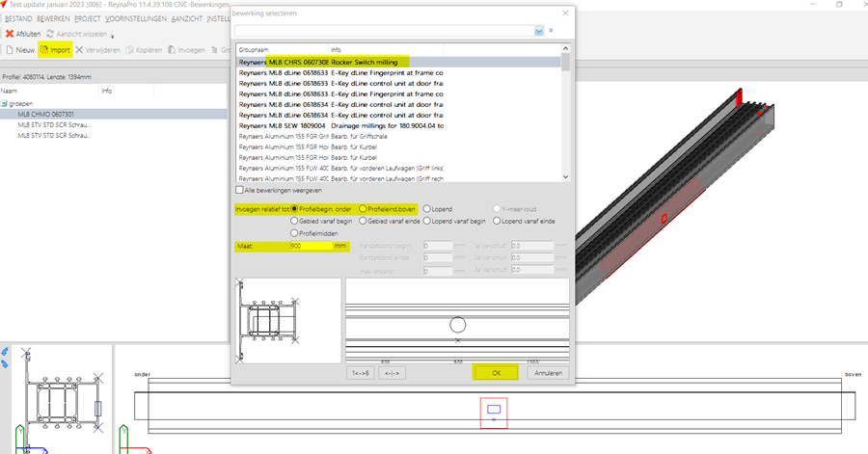Click the Maat value field showing 900
The image size is (868, 454).
pos(312,246)
